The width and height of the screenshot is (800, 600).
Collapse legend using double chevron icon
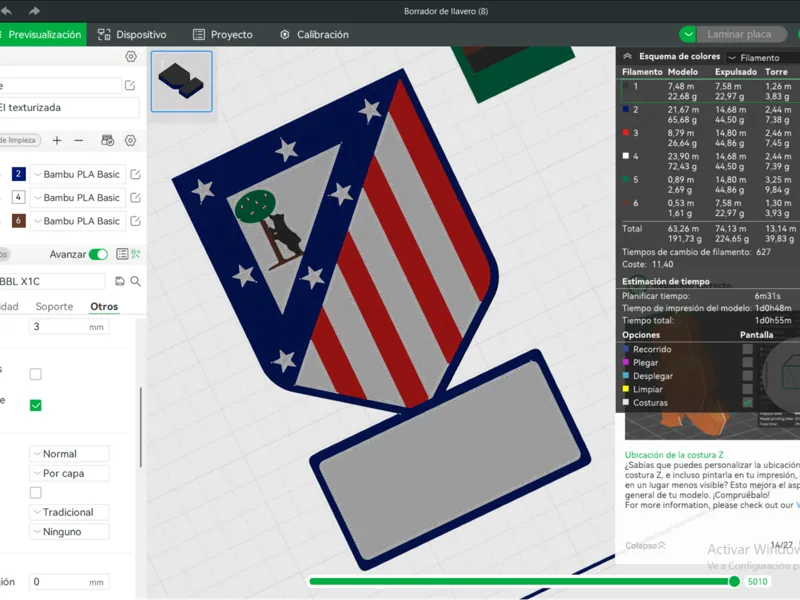click(x=628, y=56)
